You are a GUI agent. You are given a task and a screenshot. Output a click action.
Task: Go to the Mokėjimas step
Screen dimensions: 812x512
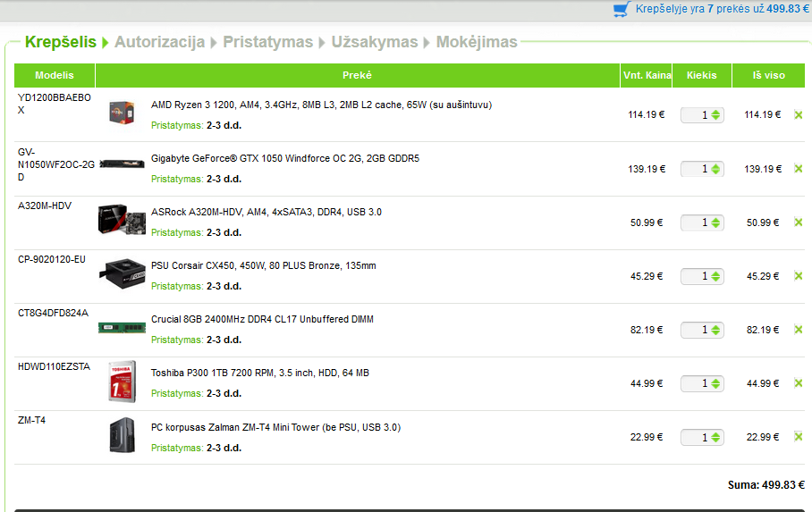[x=477, y=42]
